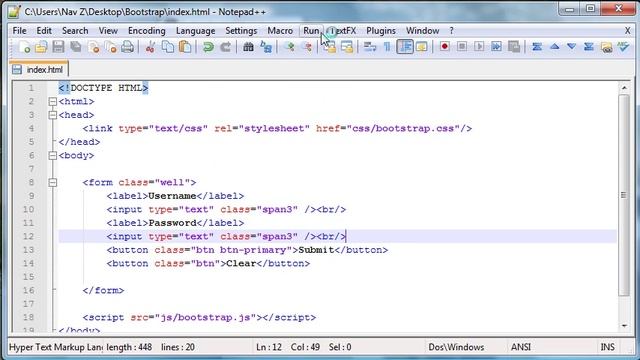Toggle INS insert mode in status bar
This screenshot has height=360, width=640.
coord(607,347)
